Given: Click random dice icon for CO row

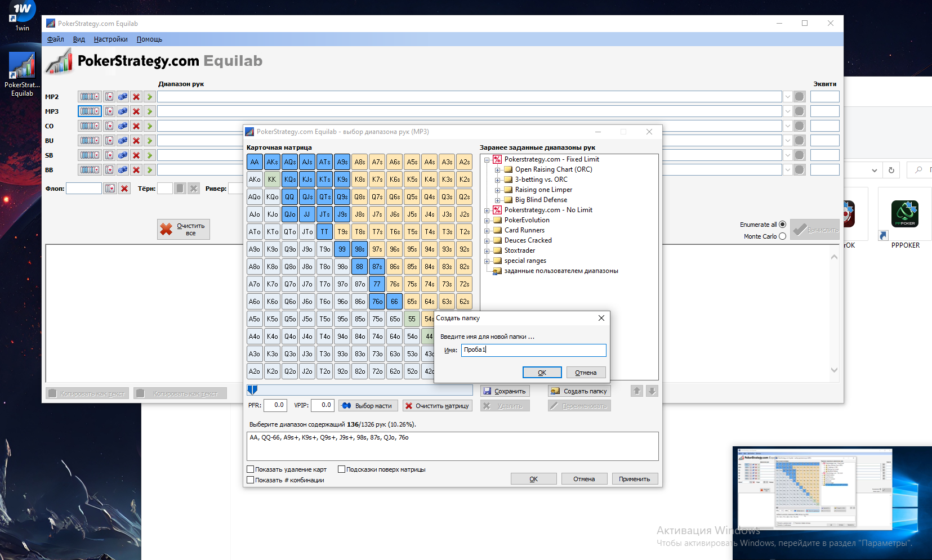Looking at the screenshot, I should pyautogui.click(x=122, y=126).
